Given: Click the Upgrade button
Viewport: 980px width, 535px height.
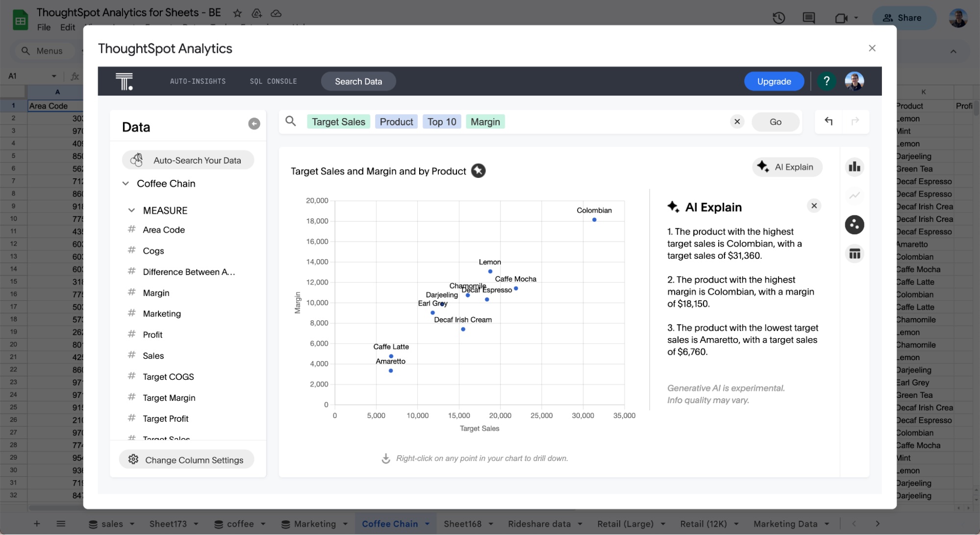Looking at the screenshot, I should click(x=774, y=81).
